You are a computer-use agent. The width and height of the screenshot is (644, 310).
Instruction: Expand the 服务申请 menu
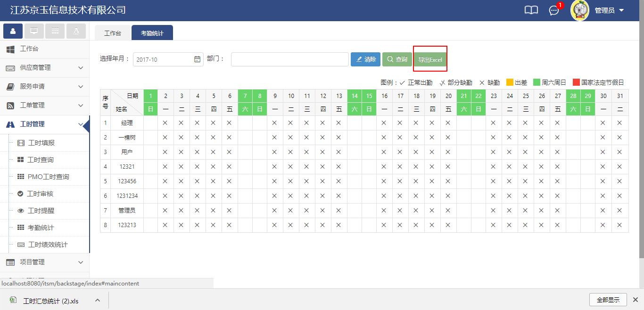(x=44, y=87)
